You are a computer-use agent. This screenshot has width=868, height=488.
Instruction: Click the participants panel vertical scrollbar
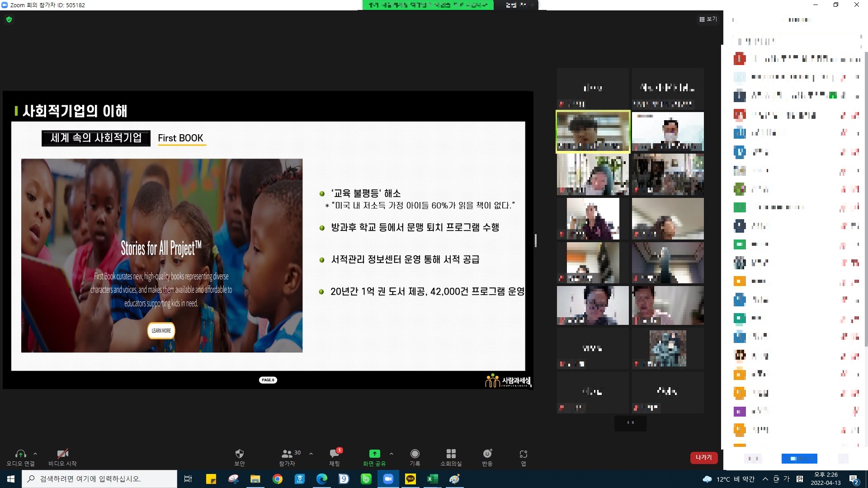pos(866,199)
